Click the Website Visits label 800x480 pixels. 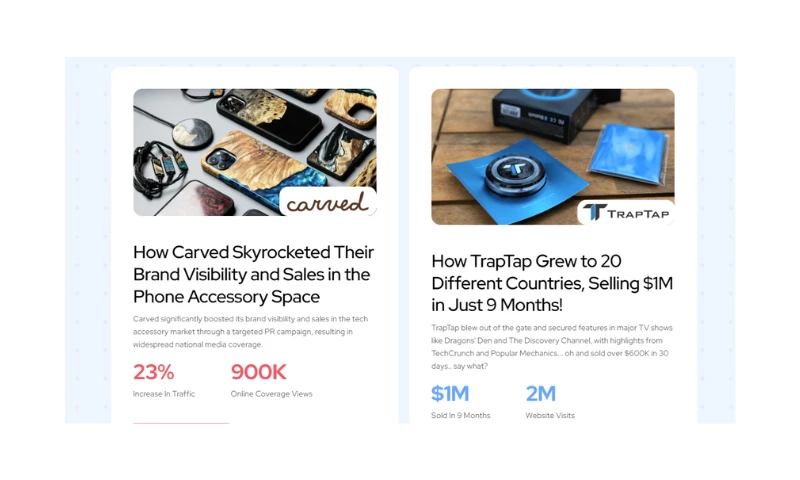click(x=550, y=415)
